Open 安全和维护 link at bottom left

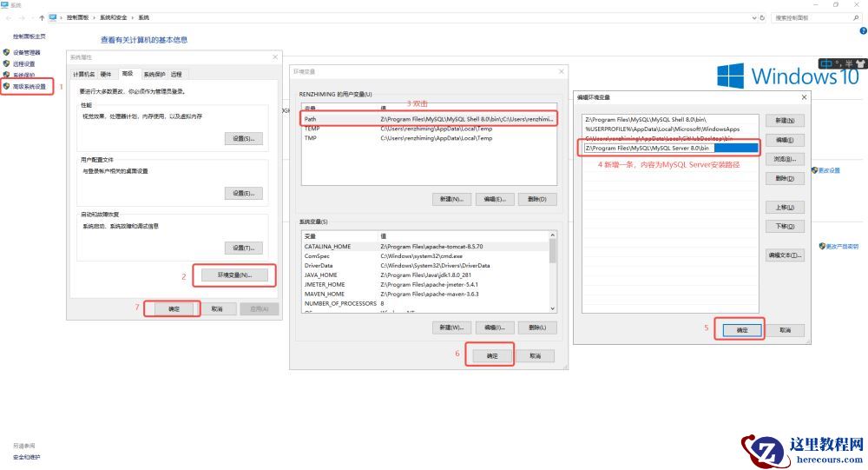(x=26, y=457)
